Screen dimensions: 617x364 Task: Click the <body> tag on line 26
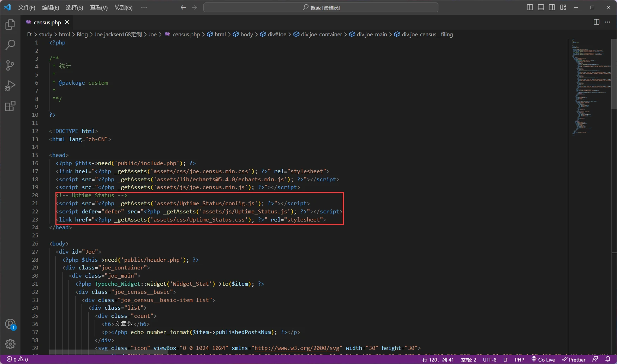59,244
